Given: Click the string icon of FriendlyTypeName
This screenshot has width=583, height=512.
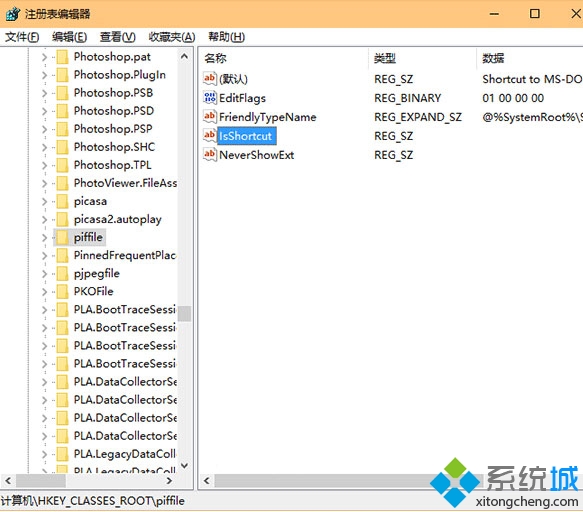Looking at the screenshot, I should [210, 116].
